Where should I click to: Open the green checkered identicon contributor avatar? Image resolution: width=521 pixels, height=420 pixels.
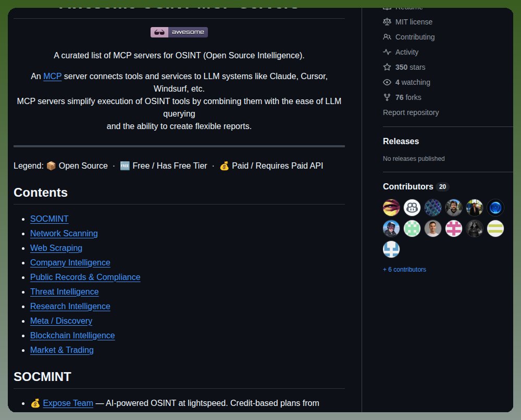click(412, 228)
